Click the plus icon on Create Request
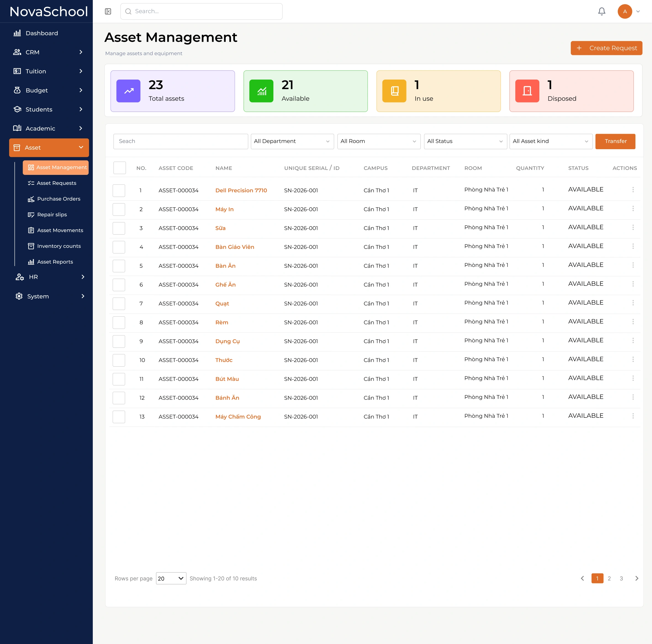 (x=579, y=48)
